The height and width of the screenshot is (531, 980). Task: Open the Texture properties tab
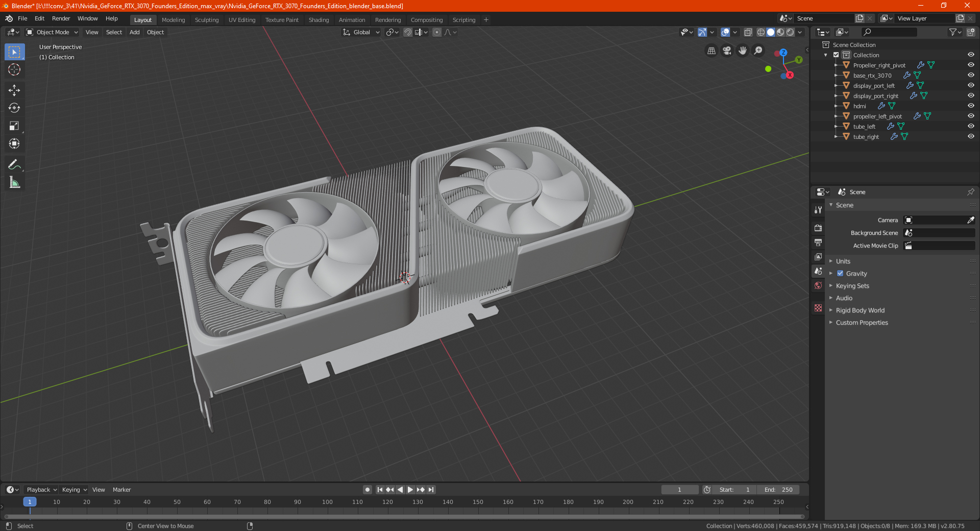tap(818, 308)
